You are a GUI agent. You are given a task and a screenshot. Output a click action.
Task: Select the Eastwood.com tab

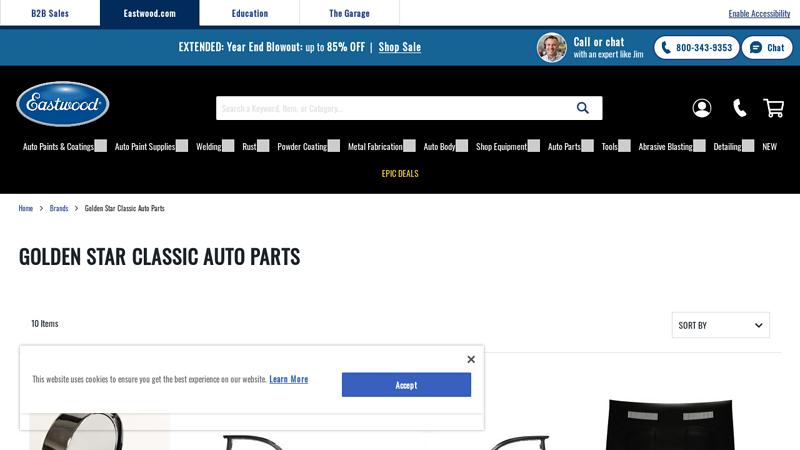(149, 13)
